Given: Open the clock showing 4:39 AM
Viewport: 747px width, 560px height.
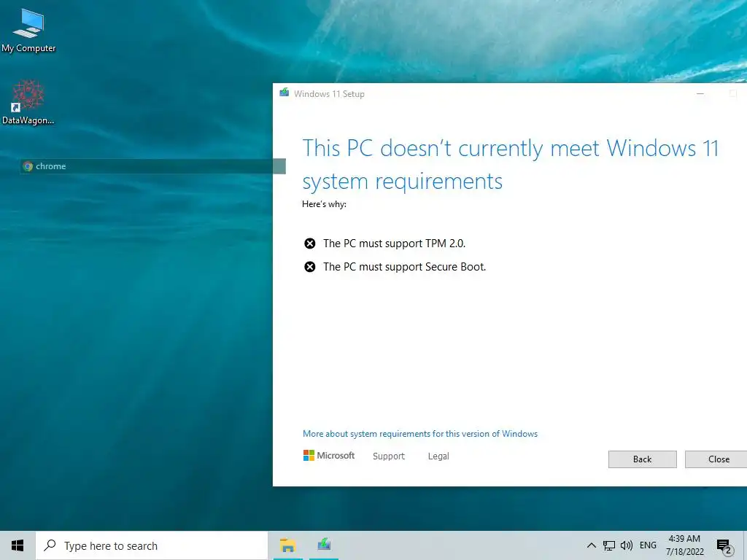Looking at the screenshot, I should point(684,545).
